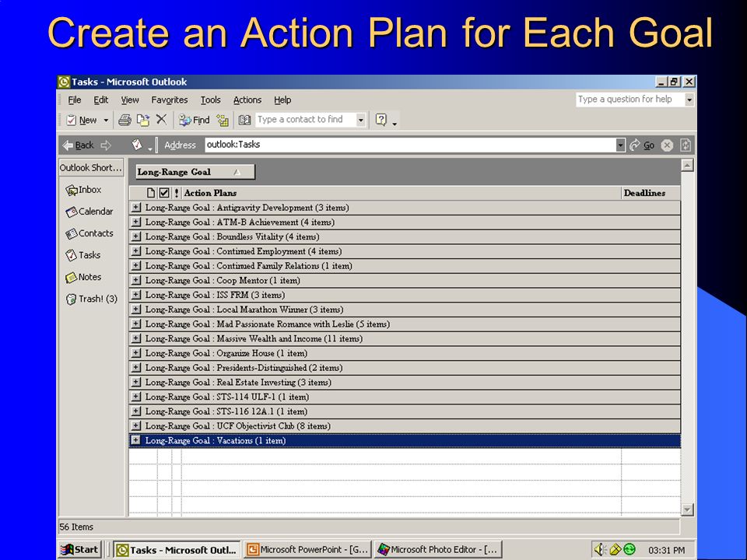The width and height of the screenshot is (747, 560).
Task: Open the contact search dropdown arrow
Action: coord(360,120)
